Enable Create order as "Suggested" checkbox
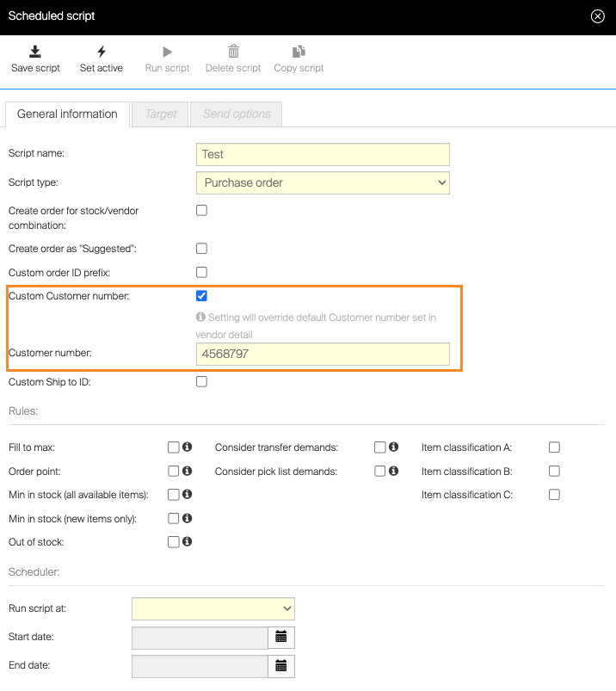Viewport: 616px width, 691px height. [x=201, y=249]
